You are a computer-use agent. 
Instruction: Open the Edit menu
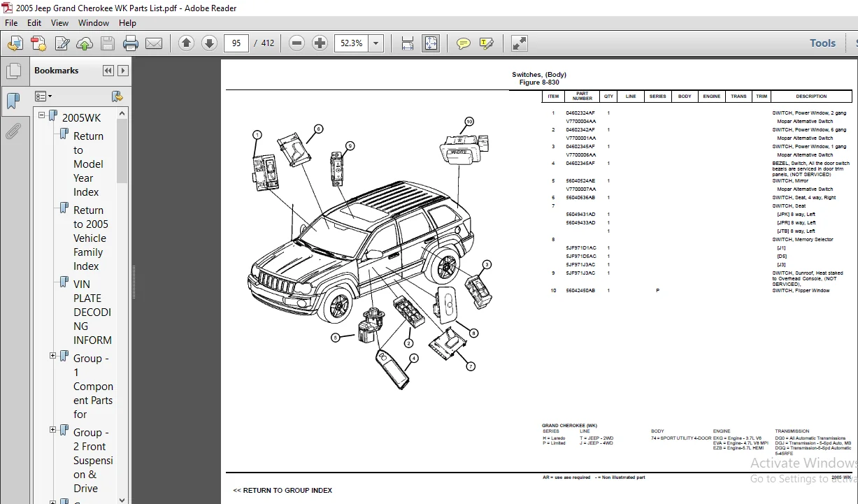click(34, 23)
